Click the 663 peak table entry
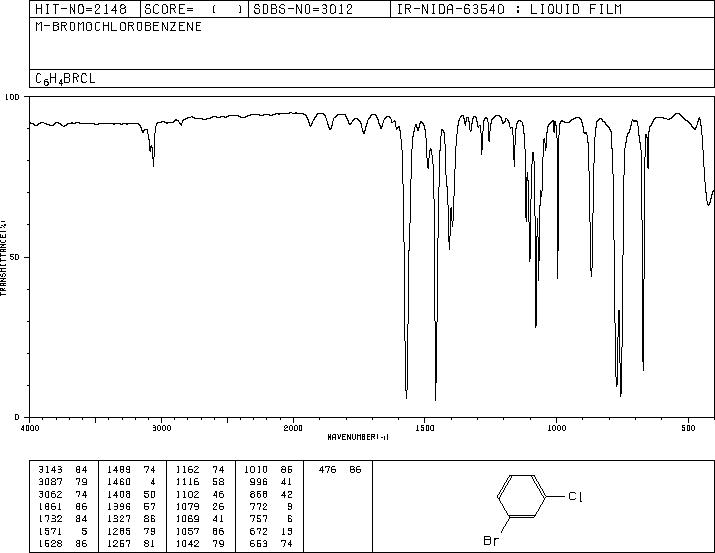 point(272,544)
